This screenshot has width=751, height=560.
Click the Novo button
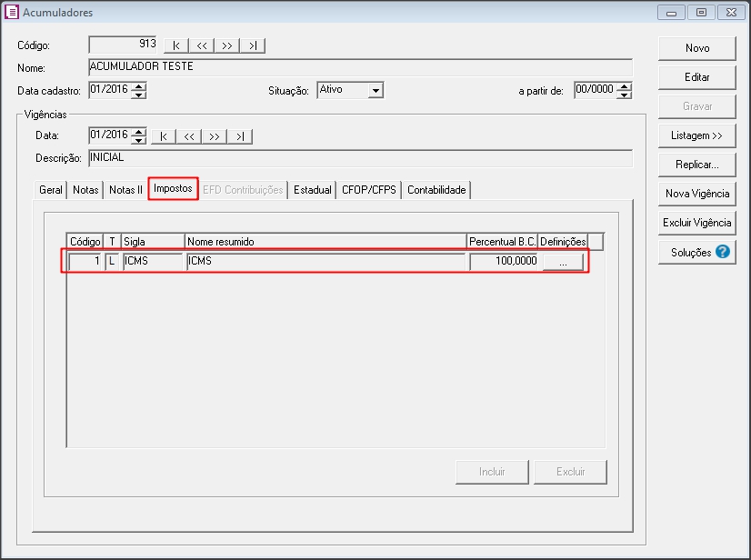coord(697,48)
